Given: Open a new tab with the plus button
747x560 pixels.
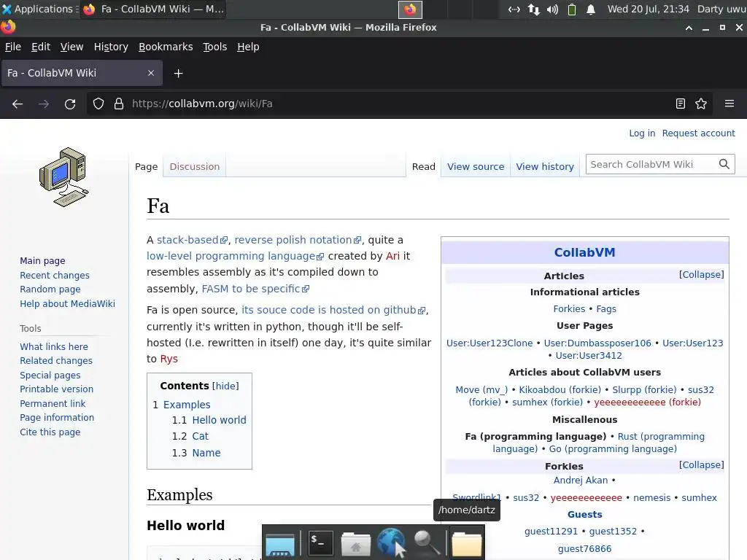Looking at the screenshot, I should point(178,74).
